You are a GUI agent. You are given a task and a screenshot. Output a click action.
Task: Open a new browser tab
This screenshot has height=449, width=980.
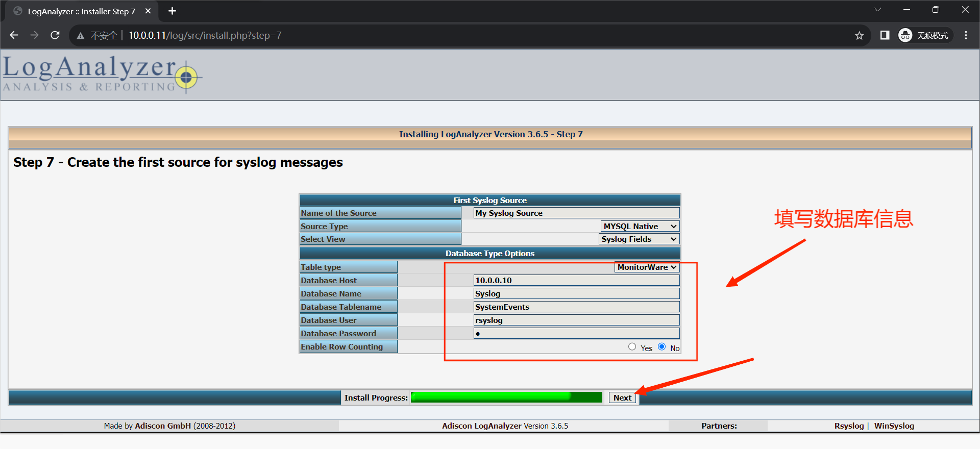(x=173, y=11)
